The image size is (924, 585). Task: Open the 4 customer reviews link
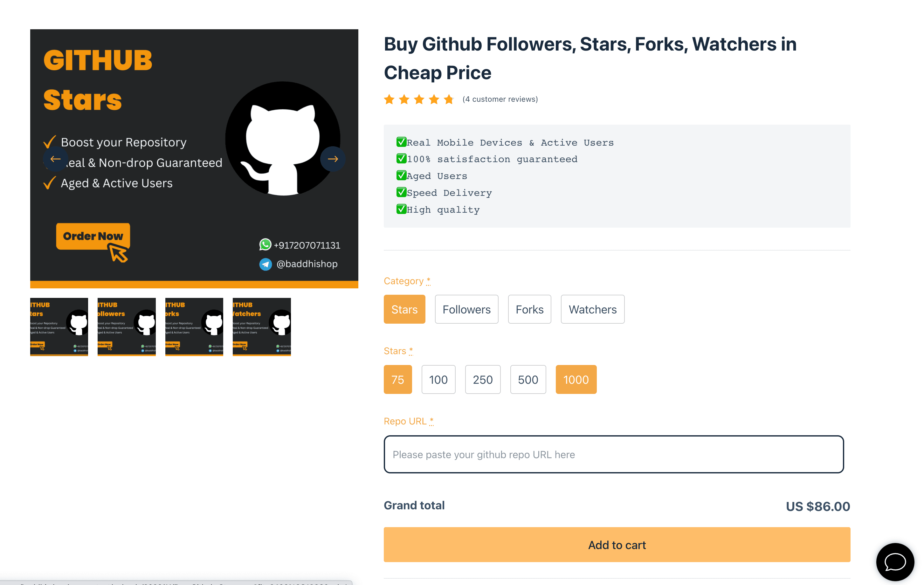point(500,99)
